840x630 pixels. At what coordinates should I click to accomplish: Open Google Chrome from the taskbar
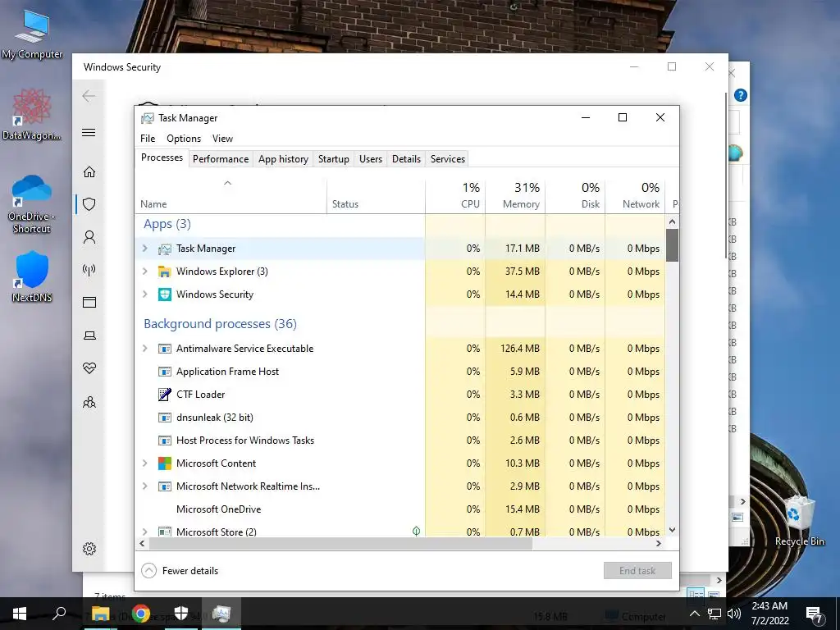pos(141,614)
